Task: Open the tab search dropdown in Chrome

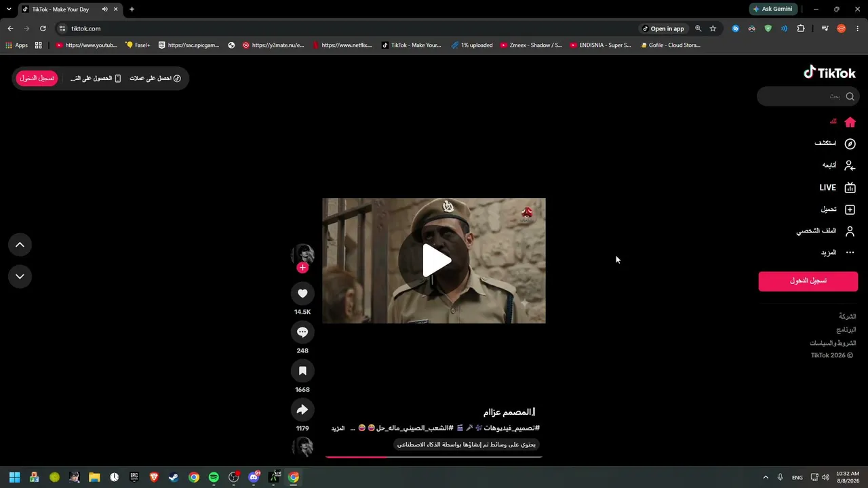Action: (9, 9)
